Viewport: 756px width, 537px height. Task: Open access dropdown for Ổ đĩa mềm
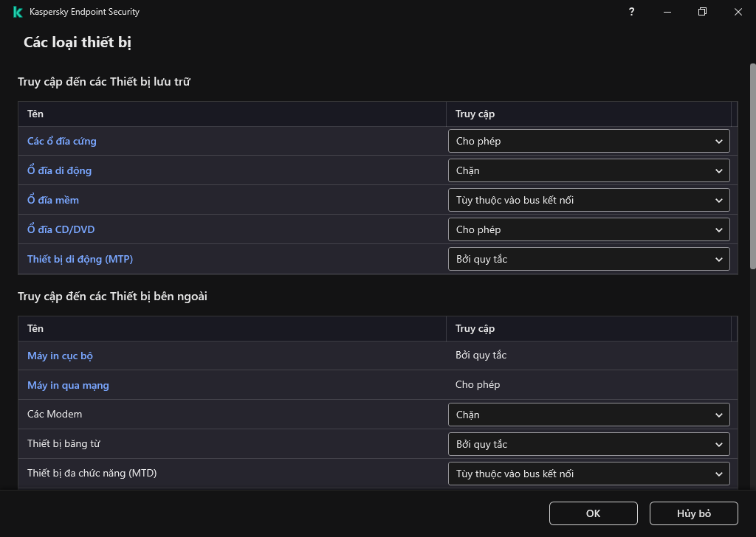pos(588,200)
